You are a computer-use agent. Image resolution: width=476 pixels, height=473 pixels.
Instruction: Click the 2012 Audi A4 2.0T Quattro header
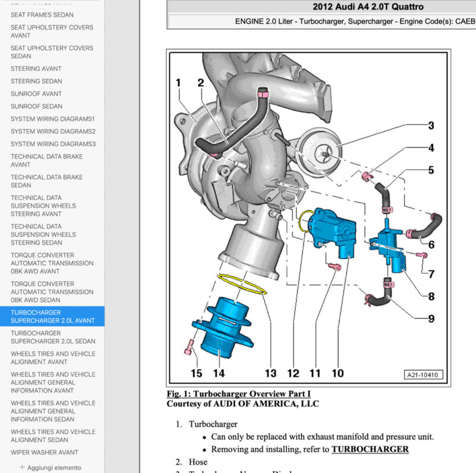point(368,7)
